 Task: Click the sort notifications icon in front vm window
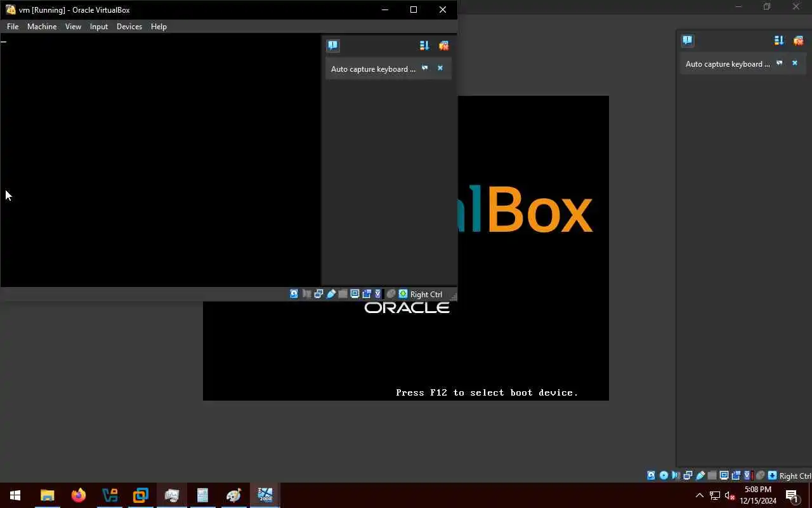tap(424, 46)
